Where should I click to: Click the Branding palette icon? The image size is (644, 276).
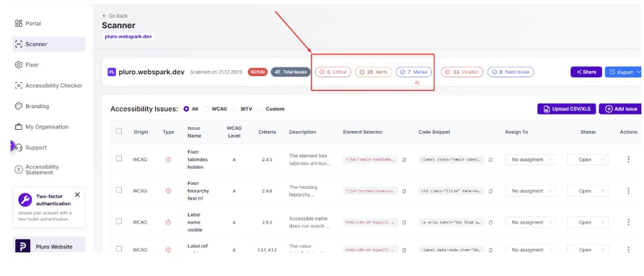(x=18, y=106)
